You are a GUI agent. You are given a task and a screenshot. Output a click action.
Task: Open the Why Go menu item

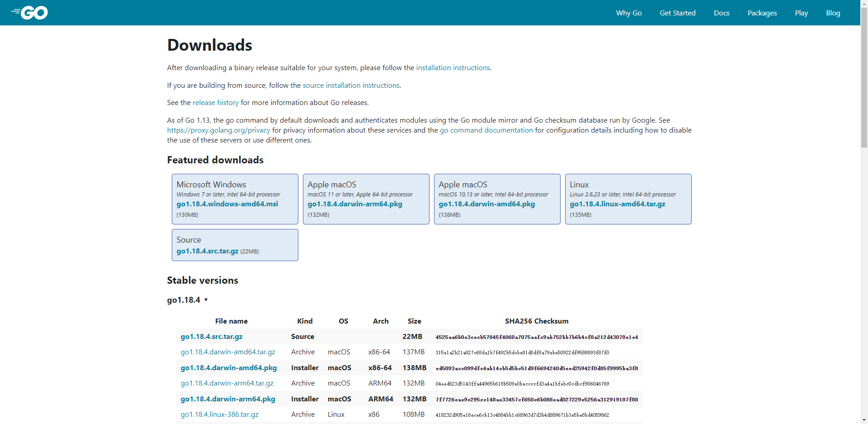[x=629, y=13]
